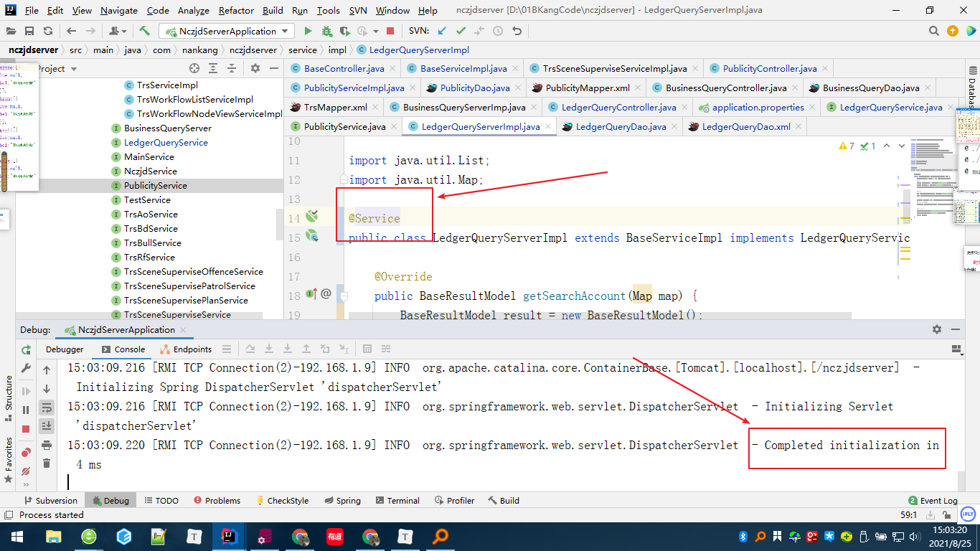View breakpoints red circles icon
Image resolution: width=980 pixels, height=551 pixels.
[26, 452]
